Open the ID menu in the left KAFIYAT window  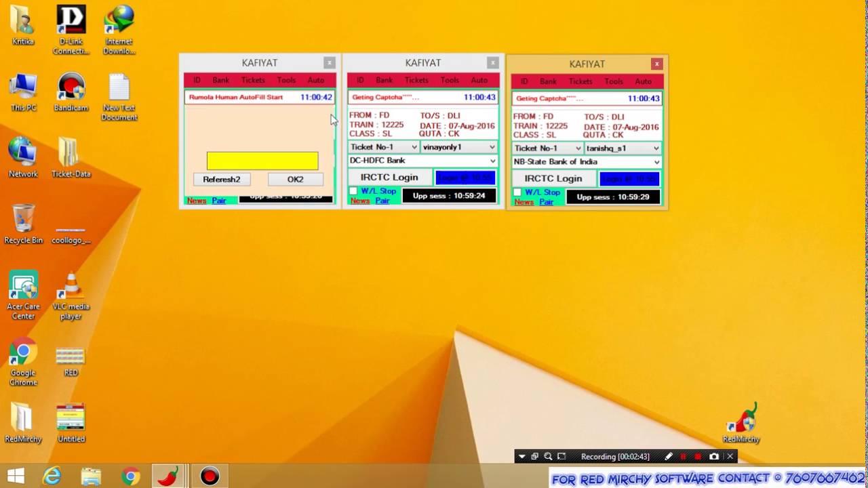click(197, 80)
